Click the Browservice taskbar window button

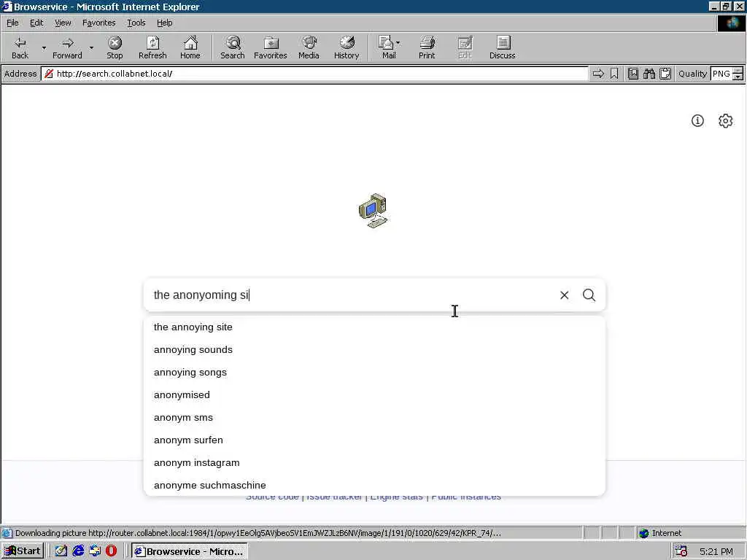(190, 551)
